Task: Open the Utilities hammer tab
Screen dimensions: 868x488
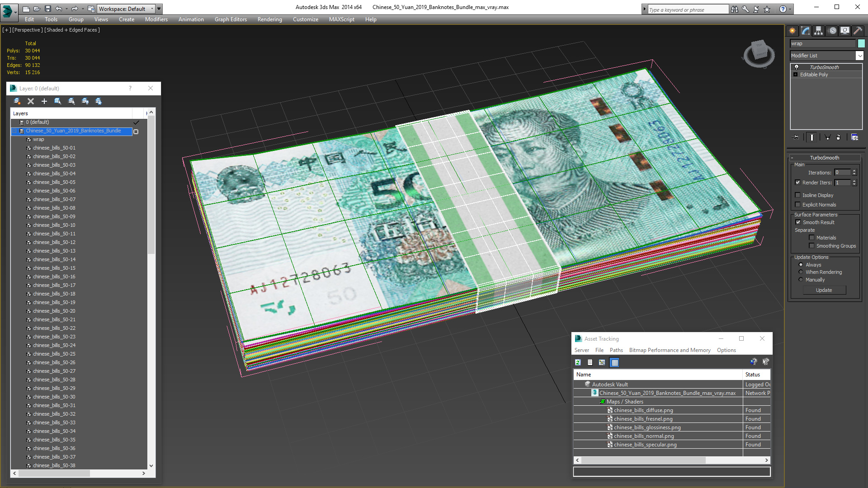Action: pyautogui.click(x=858, y=31)
